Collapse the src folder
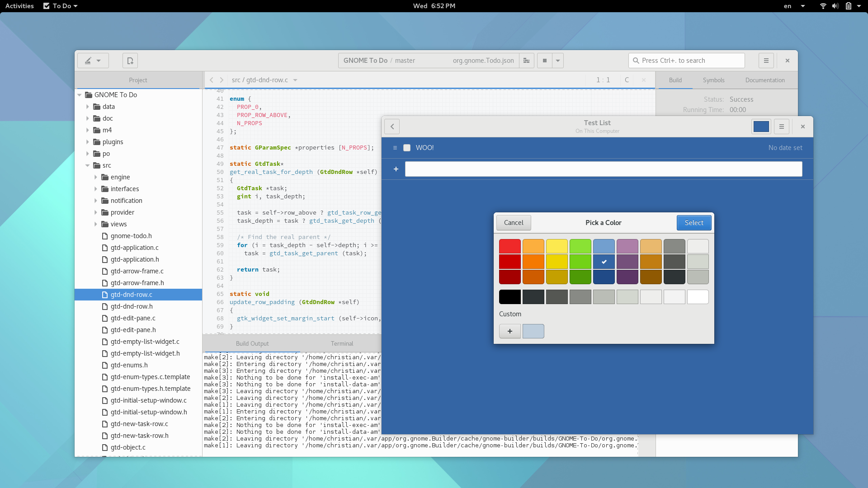The width and height of the screenshot is (868, 488). click(88, 165)
